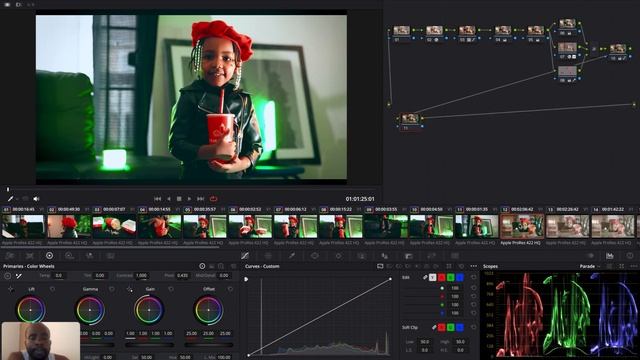
Task: Click the auto balance icon beside Temp
Action: pos(7,276)
